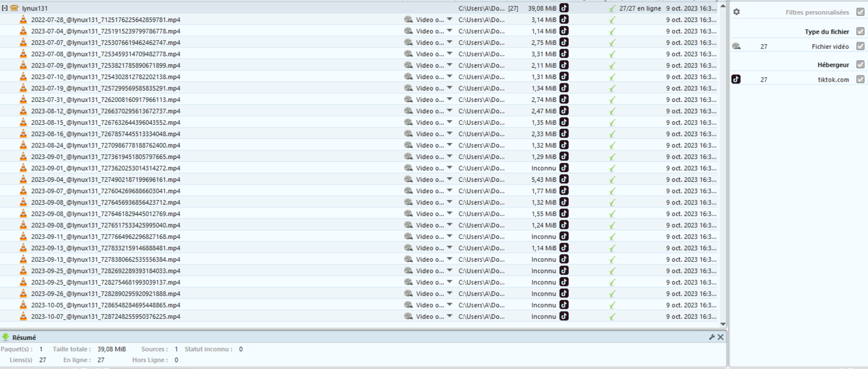
Task: Click the list scrollbar up arrow
Action: (723, 6)
